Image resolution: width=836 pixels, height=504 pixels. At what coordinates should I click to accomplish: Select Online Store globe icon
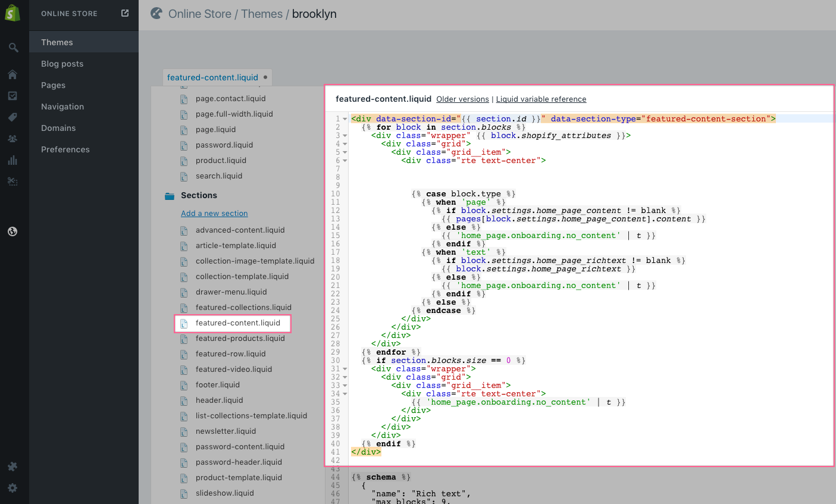click(x=12, y=231)
